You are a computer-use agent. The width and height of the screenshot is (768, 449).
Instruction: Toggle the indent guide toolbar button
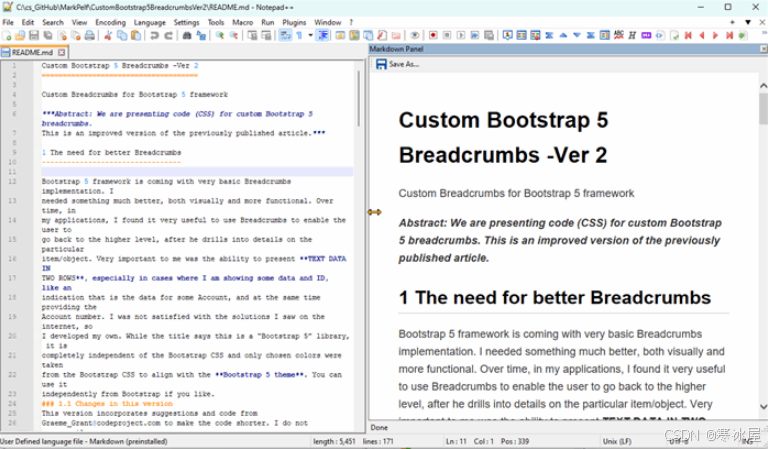(322, 35)
